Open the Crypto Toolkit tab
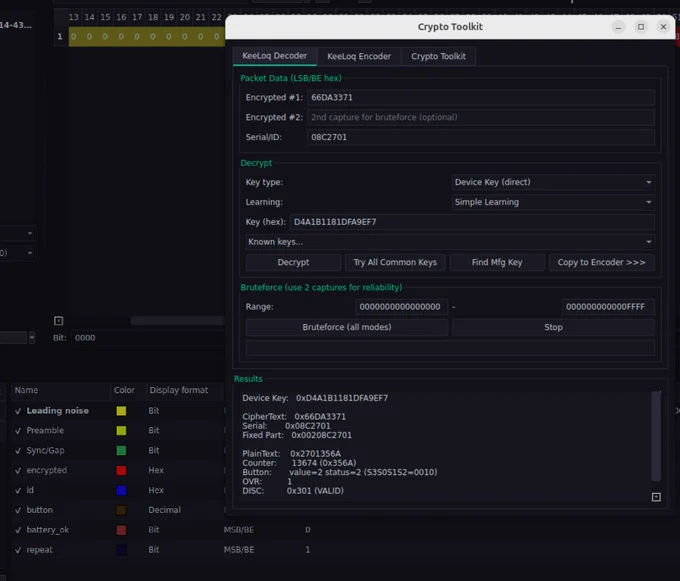Viewport: 680px width, 581px height. coord(438,56)
